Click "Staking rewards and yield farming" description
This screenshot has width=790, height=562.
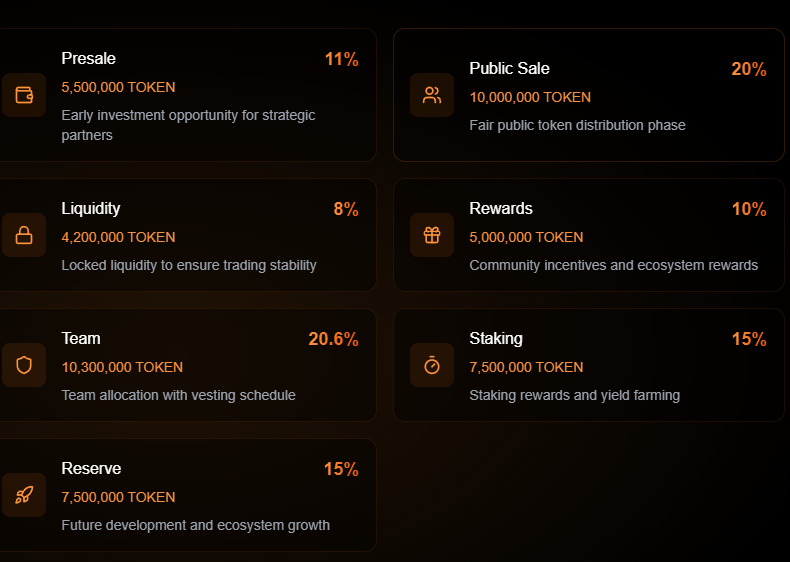pyautogui.click(x=574, y=395)
